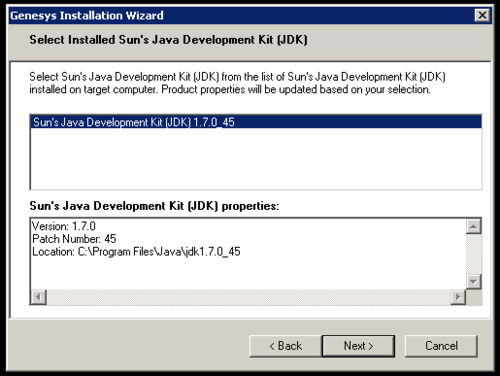Click the 'Version: 1.7.0' line
500x376 pixels.
64,226
